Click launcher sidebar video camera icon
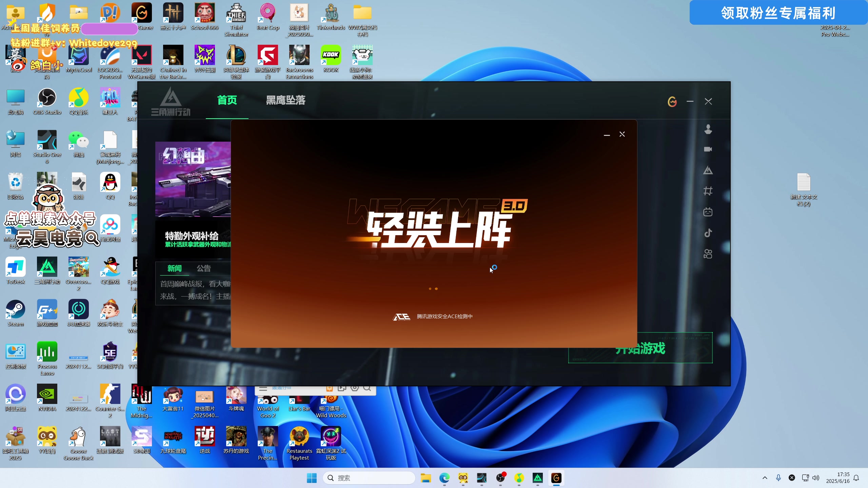This screenshot has height=488, width=868. pos(708,149)
